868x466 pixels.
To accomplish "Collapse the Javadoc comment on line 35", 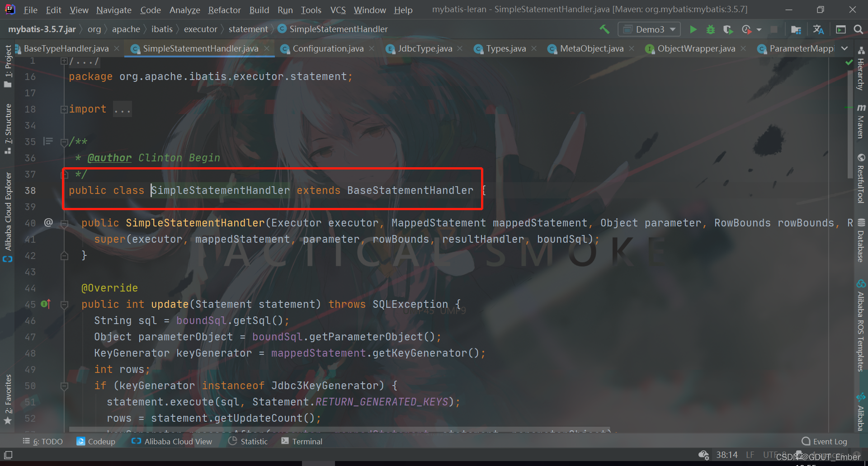I will pyautogui.click(x=64, y=142).
